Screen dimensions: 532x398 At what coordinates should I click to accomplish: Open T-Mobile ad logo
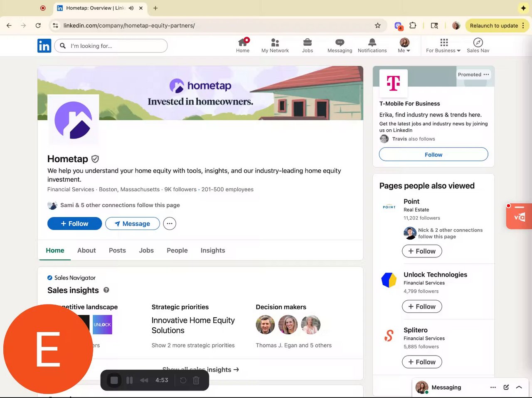coord(394,83)
